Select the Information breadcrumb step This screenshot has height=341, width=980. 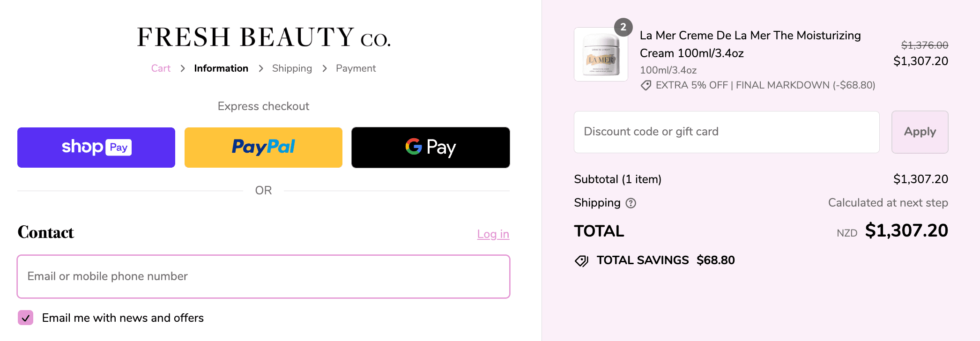(x=221, y=68)
